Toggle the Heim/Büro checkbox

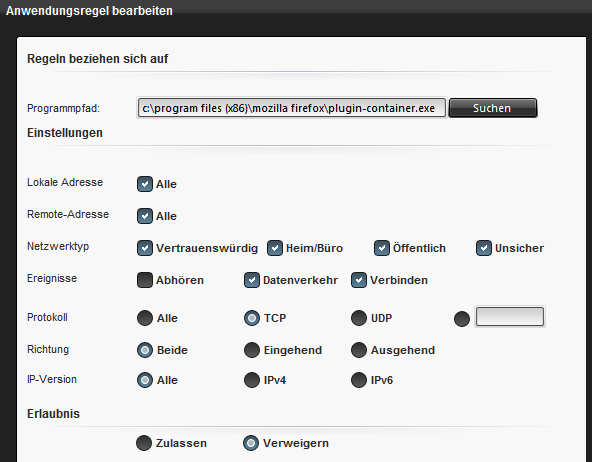(274, 248)
